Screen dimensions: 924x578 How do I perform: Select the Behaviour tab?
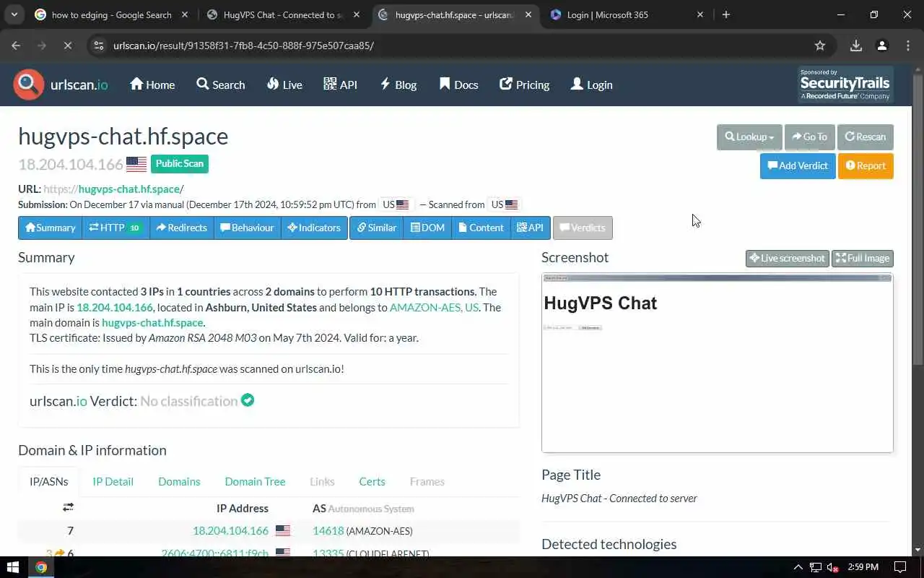[x=248, y=228]
